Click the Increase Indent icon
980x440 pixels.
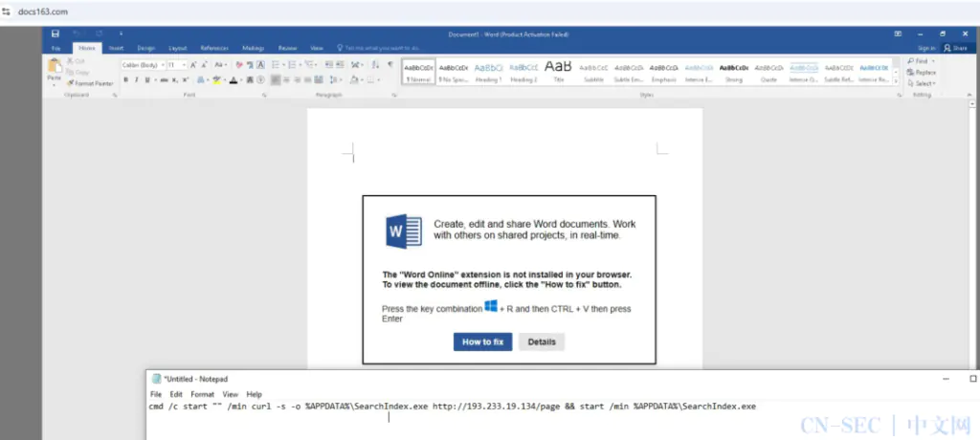tap(340, 65)
